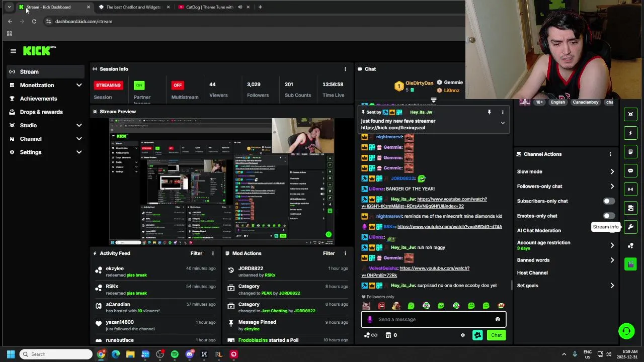
Task: Reload the page with the browser refresh button
Action: (34, 22)
